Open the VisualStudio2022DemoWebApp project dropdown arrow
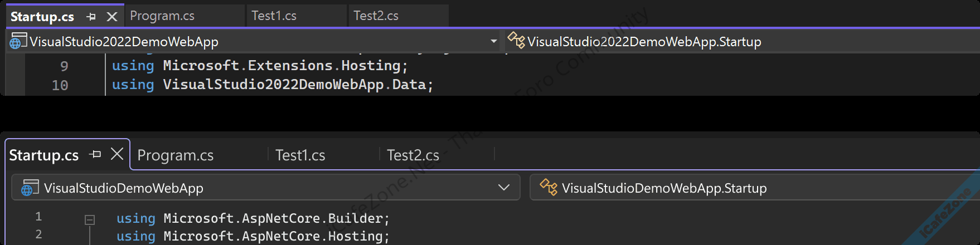Viewport: 980px width, 245px height. point(493,41)
